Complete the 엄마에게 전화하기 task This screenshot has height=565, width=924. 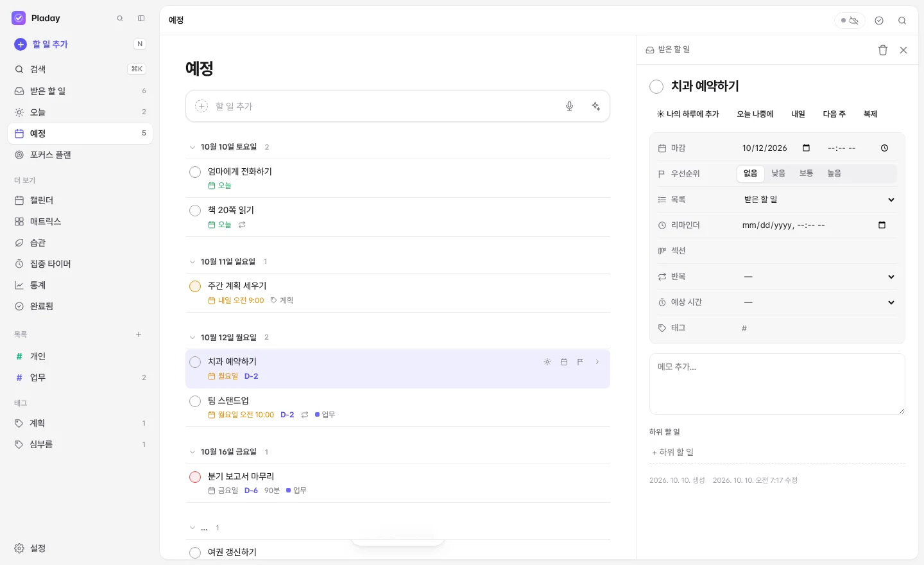pos(195,172)
